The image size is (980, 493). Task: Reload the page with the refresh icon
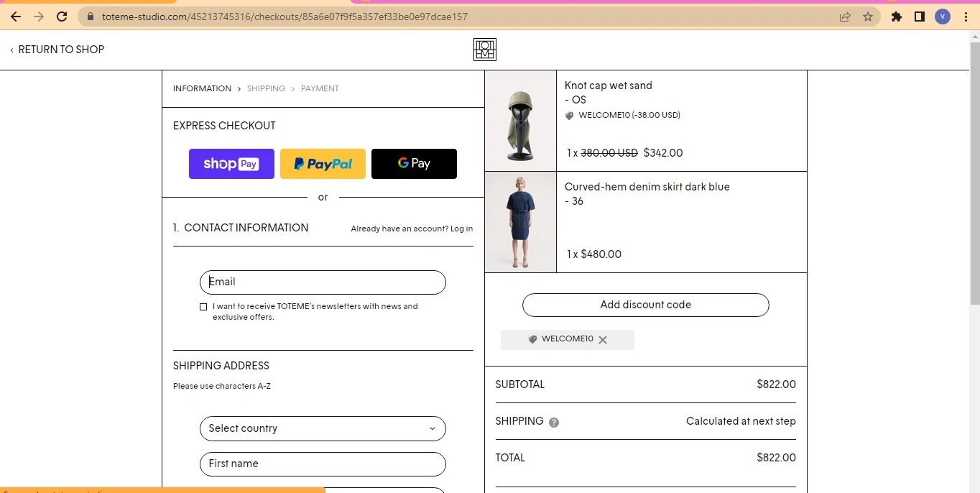click(x=62, y=17)
